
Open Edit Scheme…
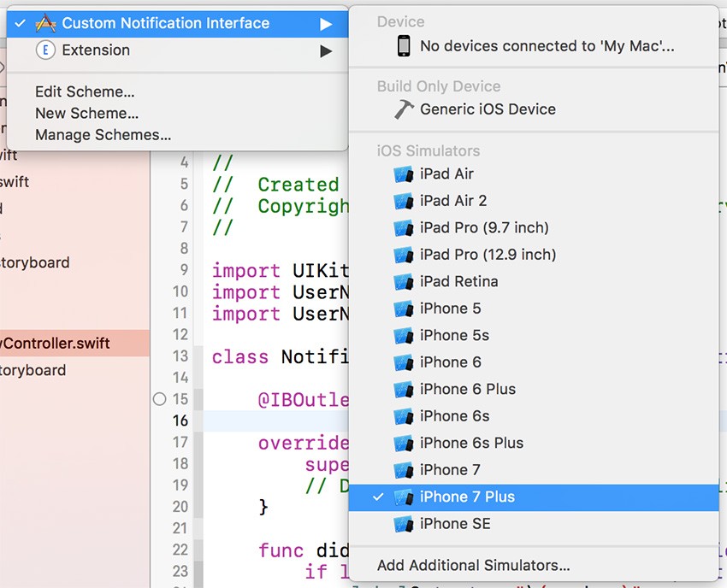[x=85, y=91]
